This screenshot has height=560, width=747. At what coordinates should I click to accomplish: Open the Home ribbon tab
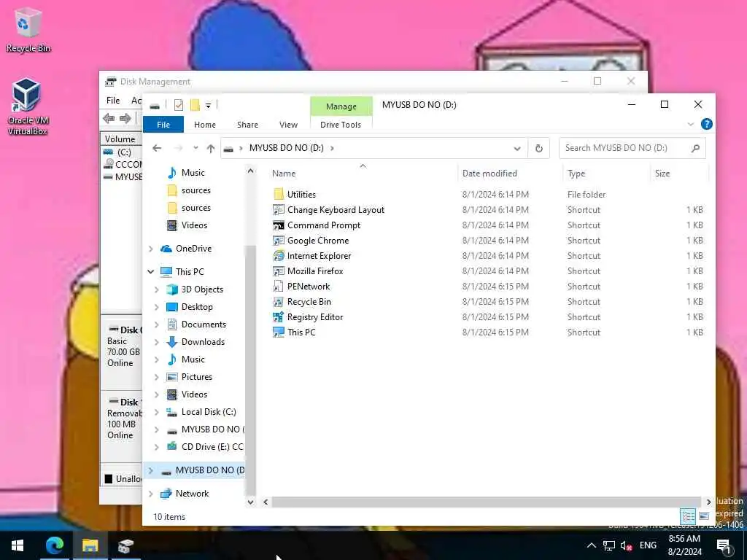click(x=205, y=125)
